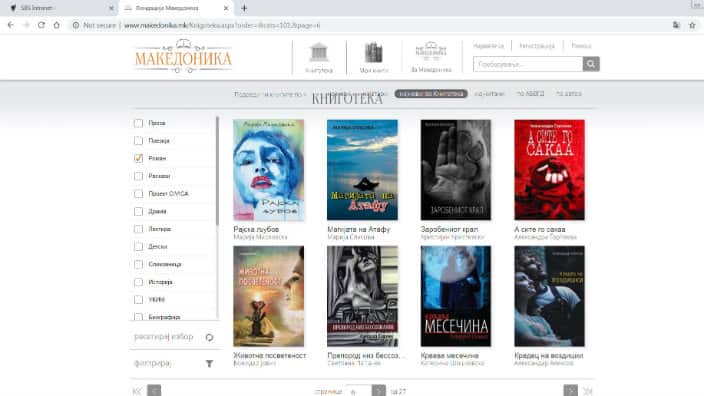Click the red А сите го сакаа cover
This screenshot has height=396, width=704.
(x=550, y=170)
